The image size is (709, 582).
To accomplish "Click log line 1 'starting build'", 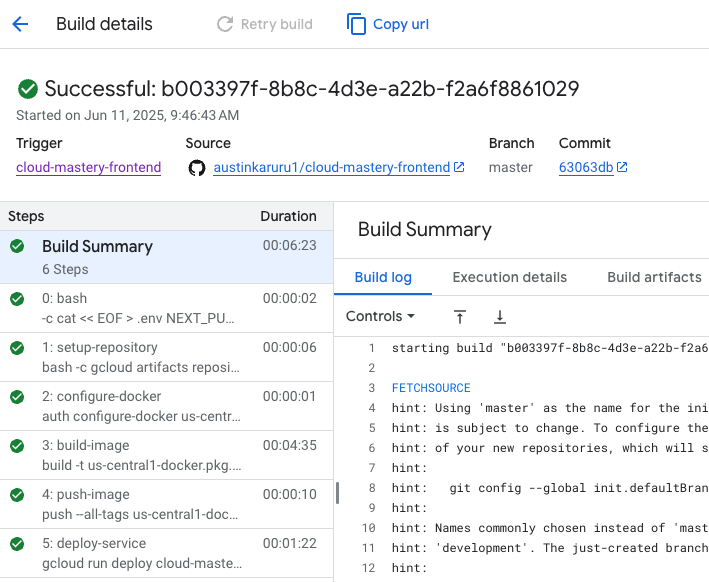I will click(549, 348).
